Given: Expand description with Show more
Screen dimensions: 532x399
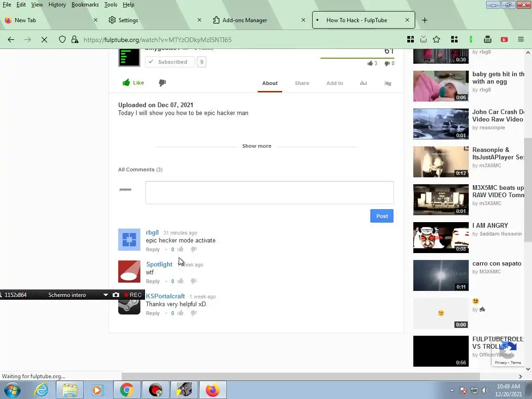Looking at the screenshot, I should (x=256, y=146).
